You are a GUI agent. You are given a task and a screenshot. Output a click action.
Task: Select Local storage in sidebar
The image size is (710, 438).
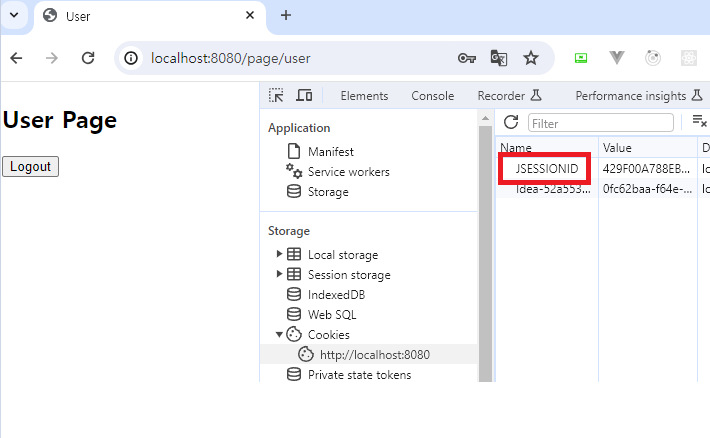point(343,255)
